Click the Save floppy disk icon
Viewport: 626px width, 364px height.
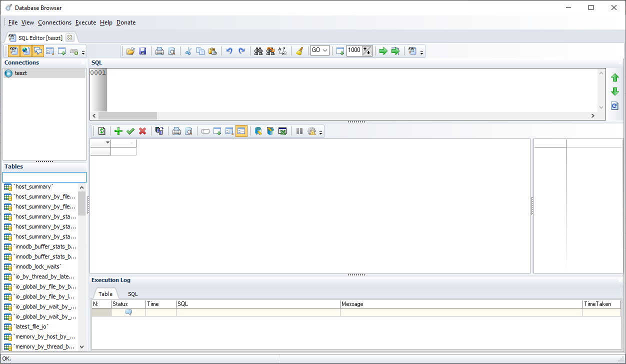pyautogui.click(x=142, y=51)
